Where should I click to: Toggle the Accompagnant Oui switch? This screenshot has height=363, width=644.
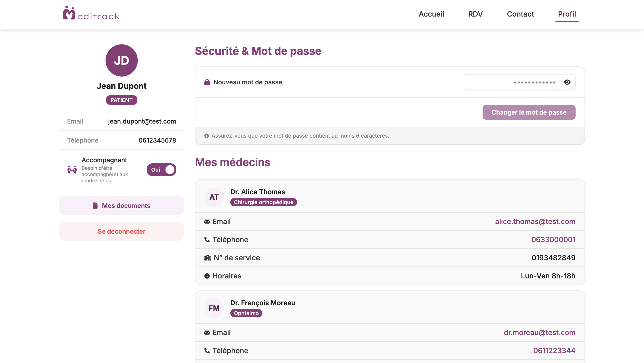161,170
